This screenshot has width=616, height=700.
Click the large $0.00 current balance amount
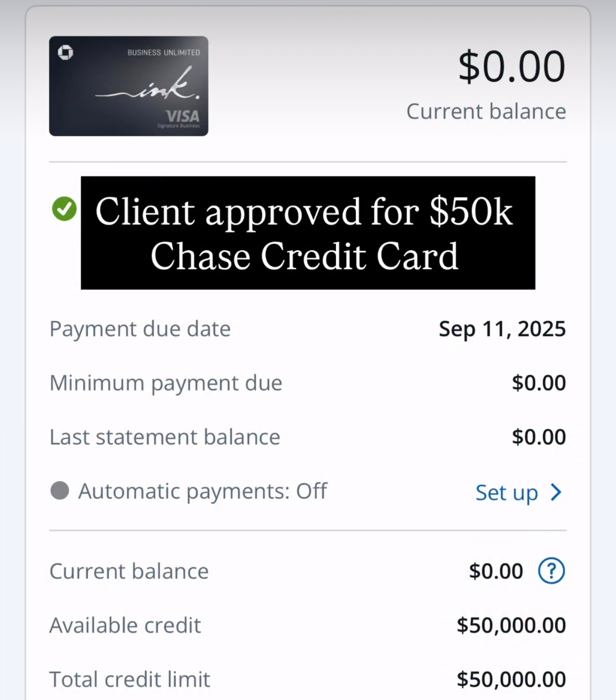coord(512,67)
